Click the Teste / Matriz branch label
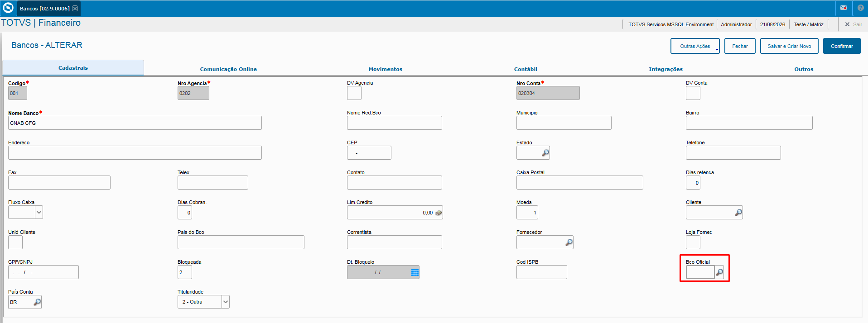The image size is (868, 323). tap(809, 24)
